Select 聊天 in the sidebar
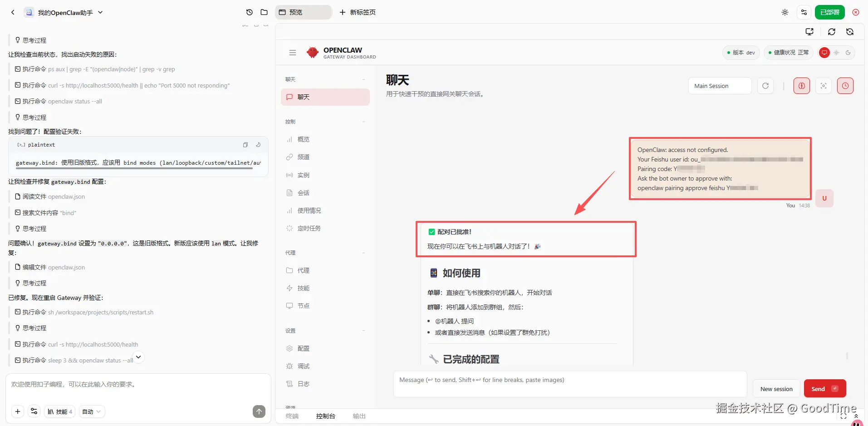The width and height of the screenshot is (868, 426). (325, 97)
